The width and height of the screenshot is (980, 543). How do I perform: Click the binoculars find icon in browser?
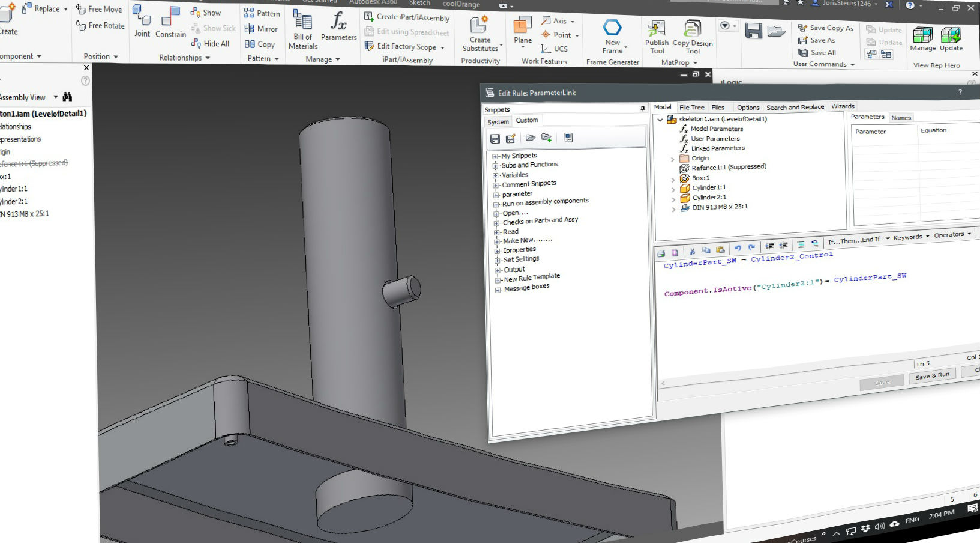pyautogui.click(x=67, y=97)
